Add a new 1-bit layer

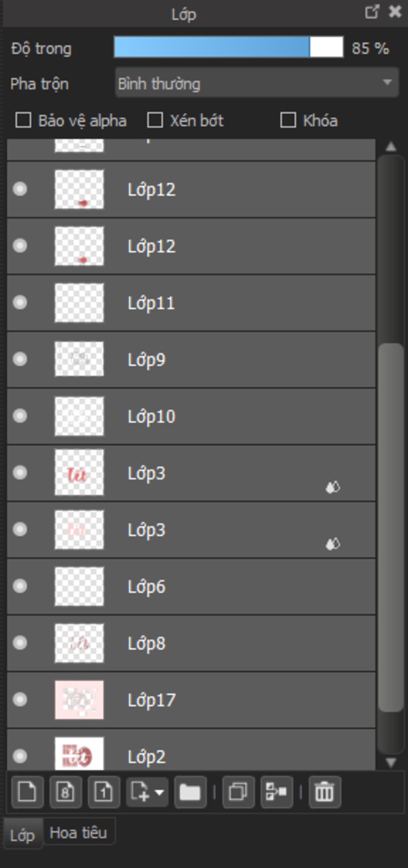point(104,792)
